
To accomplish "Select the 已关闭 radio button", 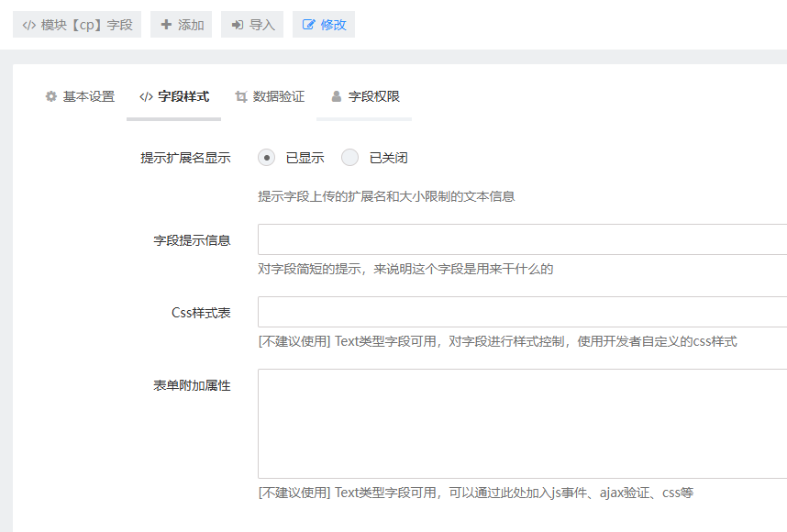I will (349, 157).
